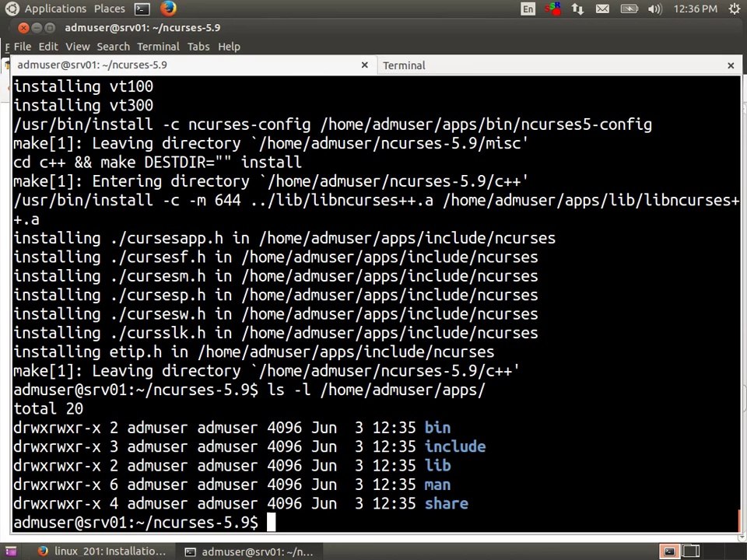Image resolution: width=747 pixels, height=560 pixels.
Task: Open the Edit menu
Action: click(x=48, y=47)
